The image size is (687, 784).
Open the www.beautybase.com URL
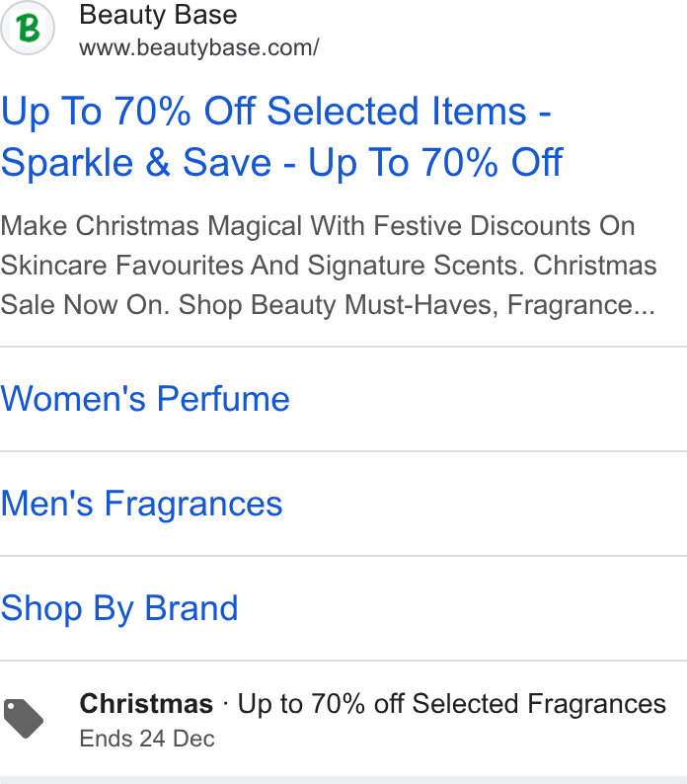tap(199, 48)
